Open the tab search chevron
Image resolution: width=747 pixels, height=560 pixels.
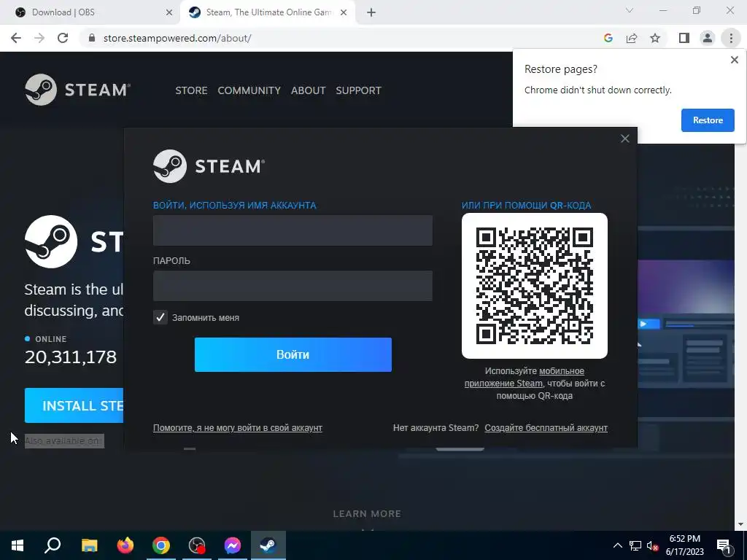pos(630,10)
